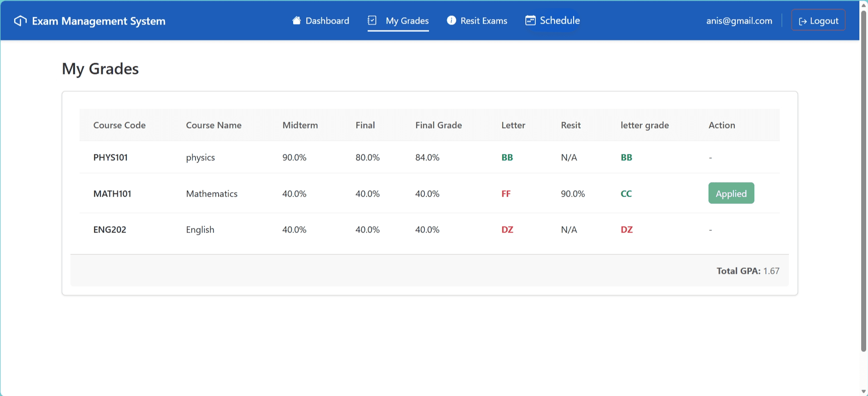Viewport: 868px width, 396px height.
Task: Click the My Grades checklist icon
Action: coord(372,20)
